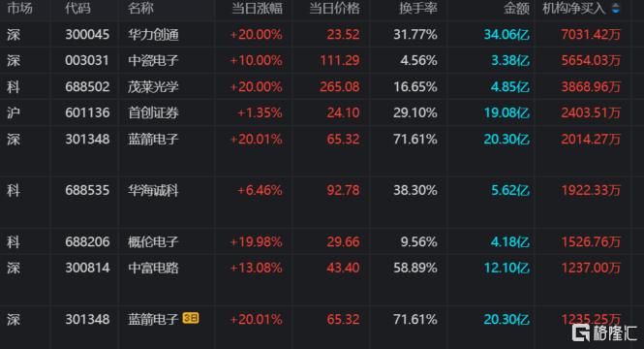The height and width of the screenshot is (349, 644).
Task: Click the 市场 column header
Action: click(19, 8)
